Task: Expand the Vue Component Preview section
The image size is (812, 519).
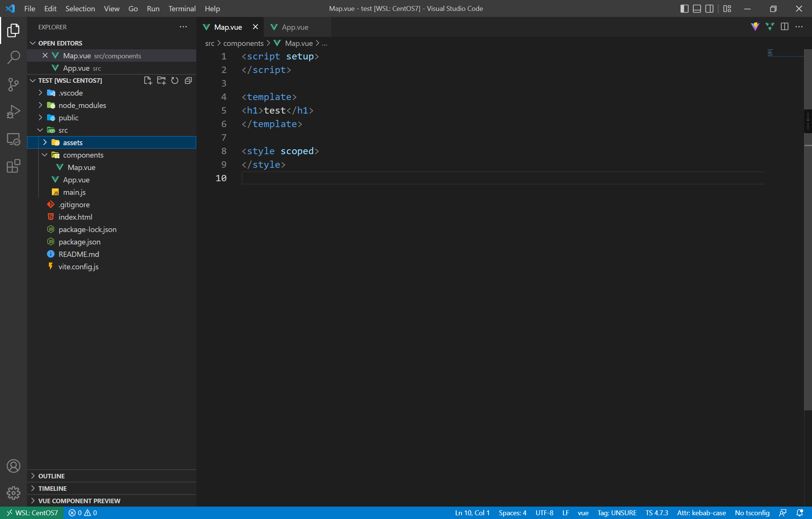Action: (x=112, y=501)
